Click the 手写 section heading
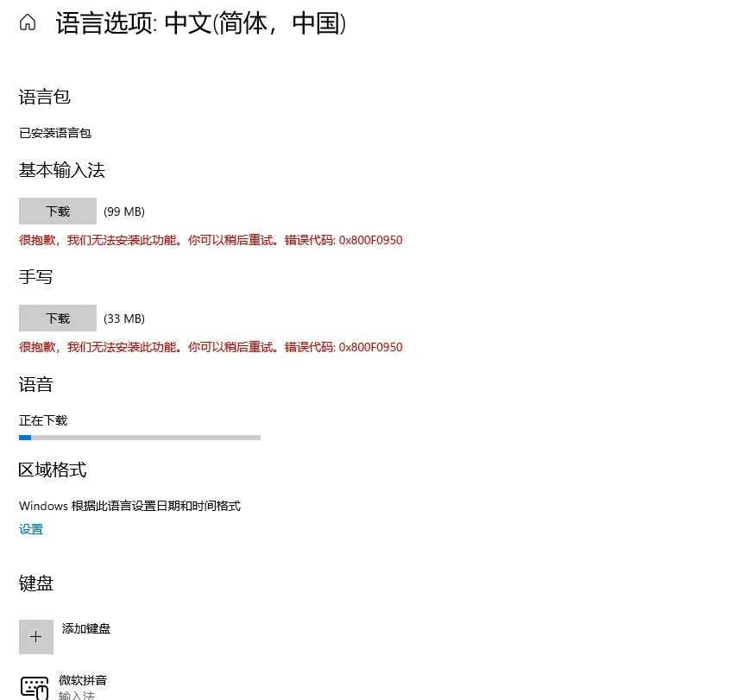The width and height of the screenshot is (737, 700). 35,276
